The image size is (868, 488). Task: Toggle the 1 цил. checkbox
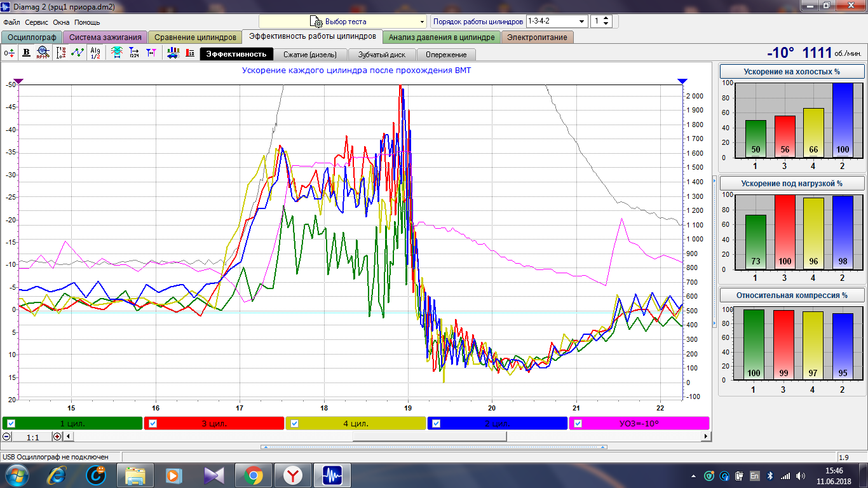click(x=11, y=423)
